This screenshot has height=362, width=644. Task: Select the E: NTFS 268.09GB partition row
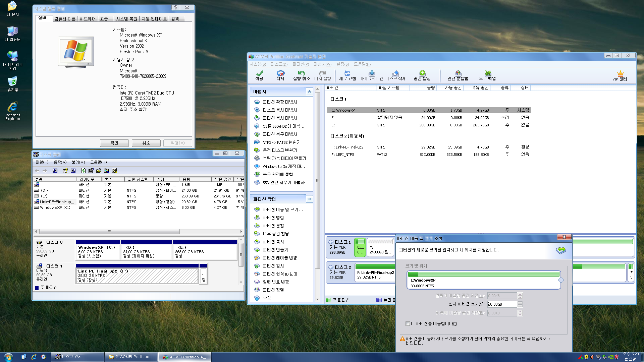[x=429, y=125]
